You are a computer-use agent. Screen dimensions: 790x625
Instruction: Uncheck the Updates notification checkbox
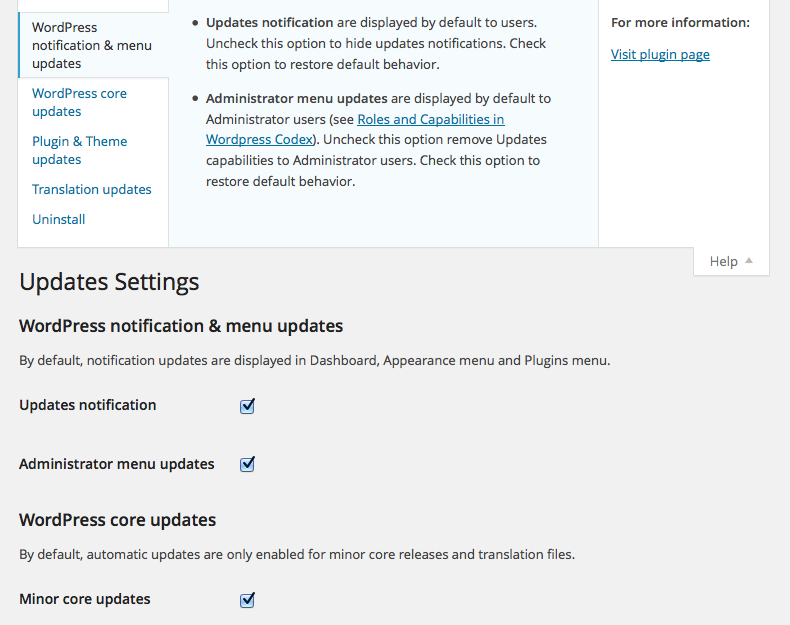click(x=247, y=406)
